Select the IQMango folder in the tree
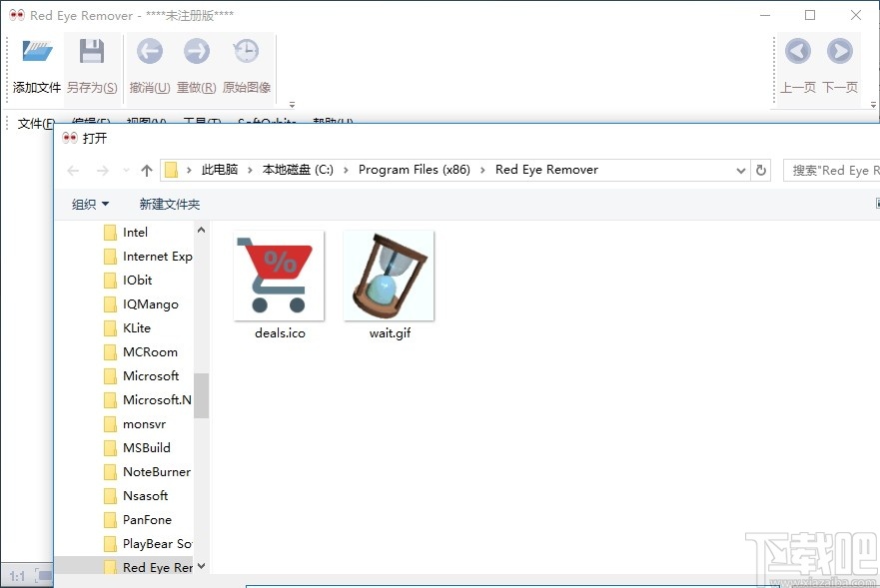 click(x=142, y=304)
